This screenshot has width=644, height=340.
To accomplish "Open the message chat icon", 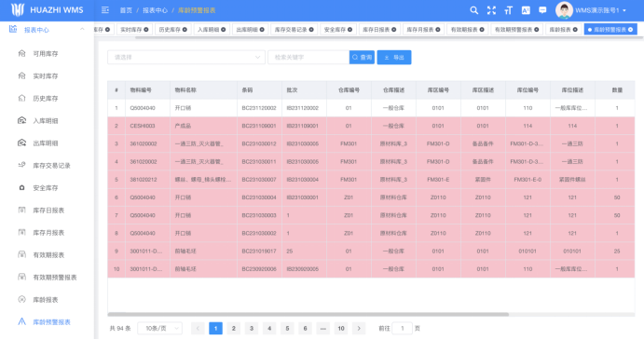I will point(542,10).
